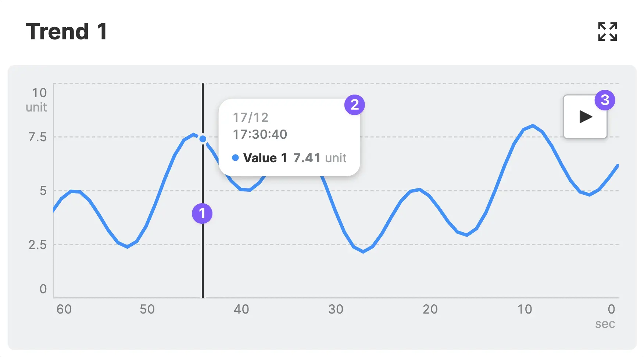
Task: Select the highlighted data point on the cursor line
Action: tap(203, 139)
